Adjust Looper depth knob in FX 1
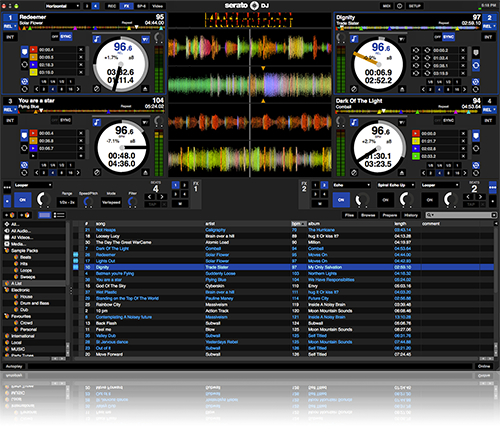The height and width of the screenshot is (440, 500). pyautogui.click(x=43, y=199)
